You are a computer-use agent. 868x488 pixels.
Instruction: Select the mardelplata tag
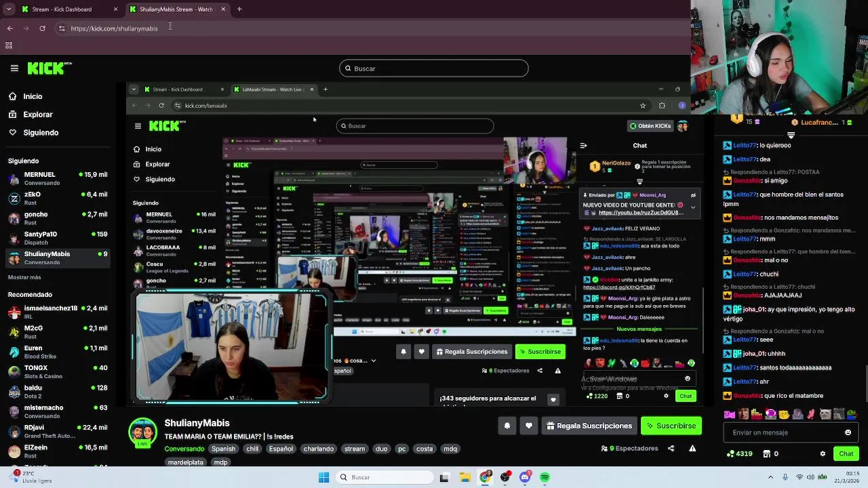tap(185, 462)
